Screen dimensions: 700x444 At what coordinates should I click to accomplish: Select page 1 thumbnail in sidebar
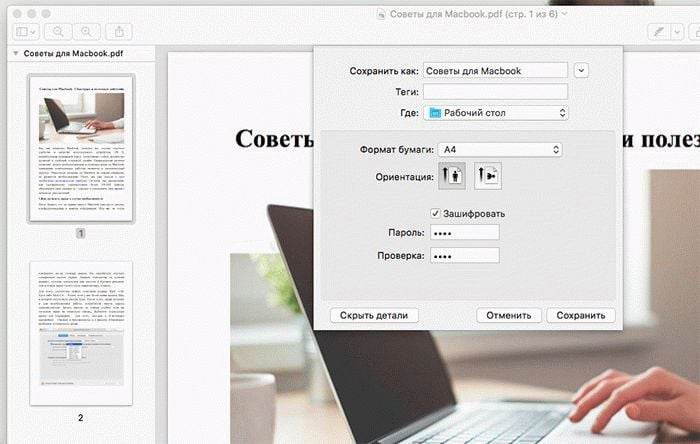click(x=81, y=149)
